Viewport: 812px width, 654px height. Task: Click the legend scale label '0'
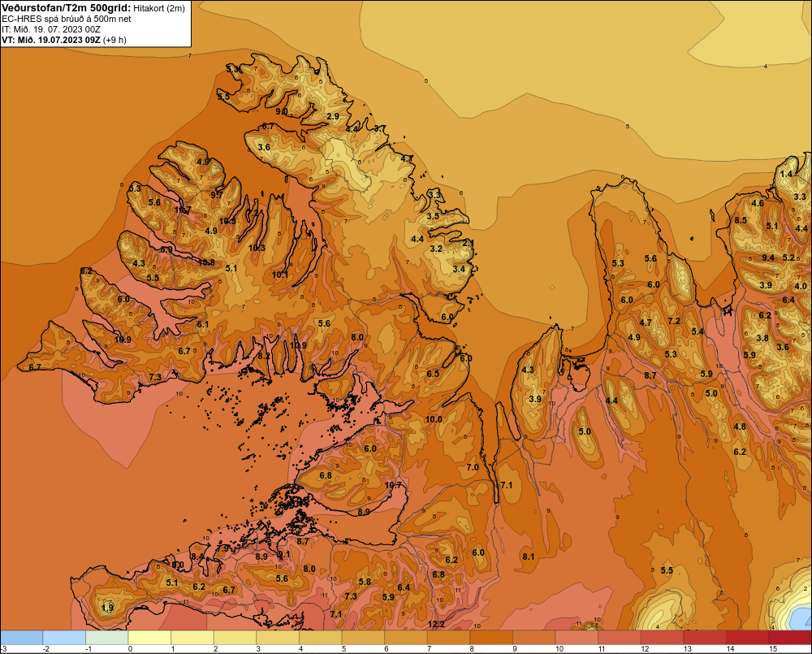tap(130, 649)
